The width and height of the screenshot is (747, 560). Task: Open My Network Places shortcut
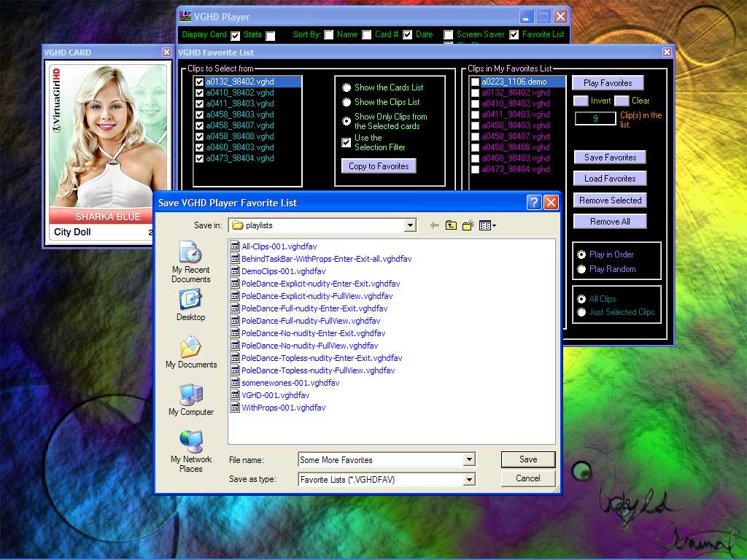(190, 451)
